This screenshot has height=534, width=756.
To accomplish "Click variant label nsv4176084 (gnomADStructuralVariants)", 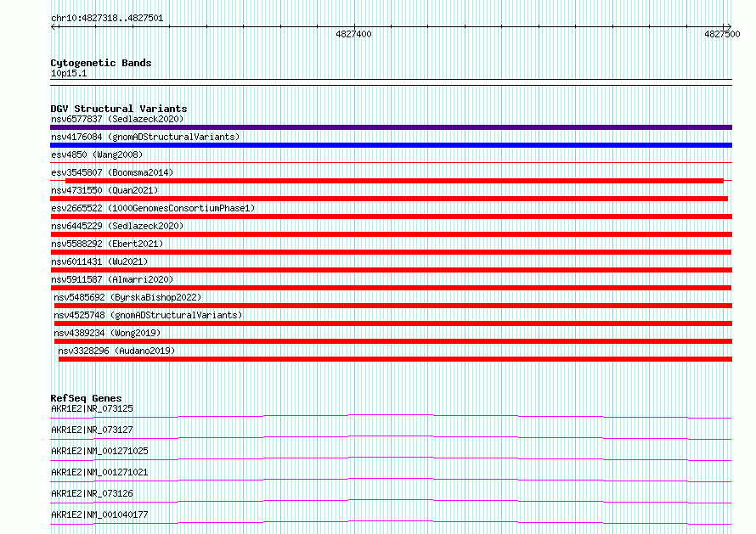I will pyautogui.click(x=145, y=137).
